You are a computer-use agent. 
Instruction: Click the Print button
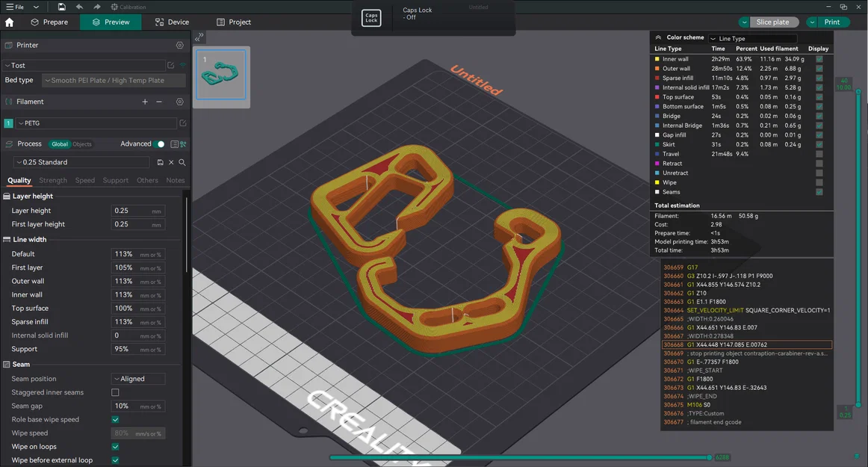833,22
